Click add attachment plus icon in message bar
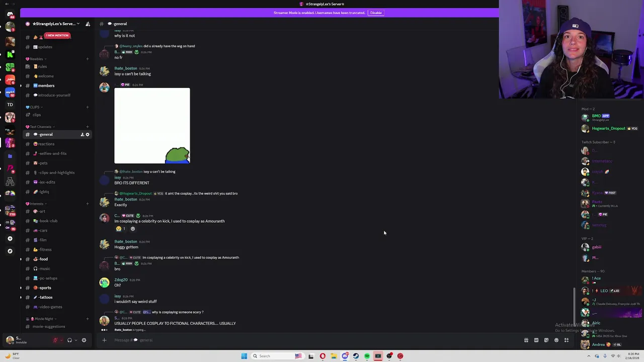Screen dimensions: 644x362 (x=104, y=340)
